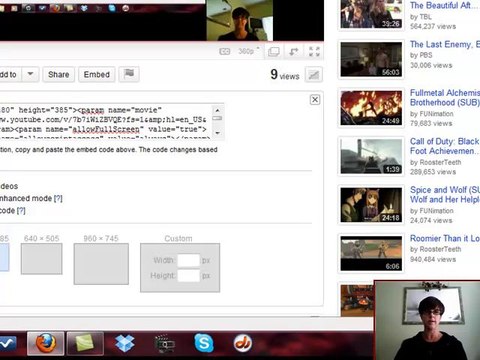Click the Firefox taskbar icon
This screenshot has width=480, height=360.
(46, 343)
